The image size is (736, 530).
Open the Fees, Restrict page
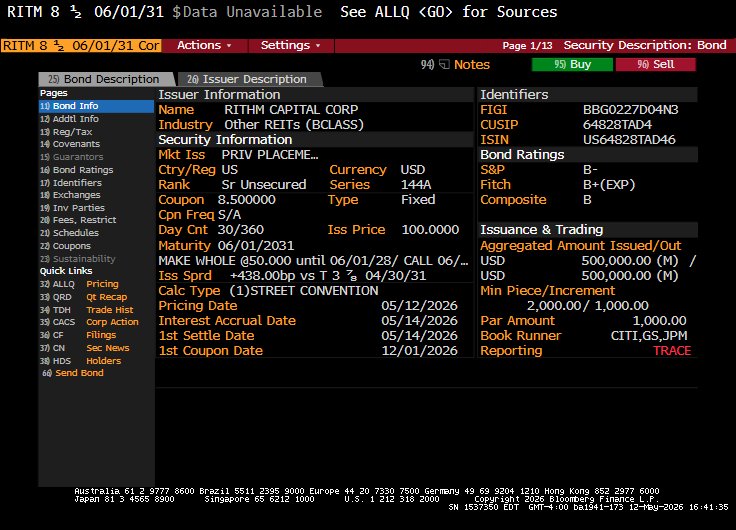[x=78, y=220]
